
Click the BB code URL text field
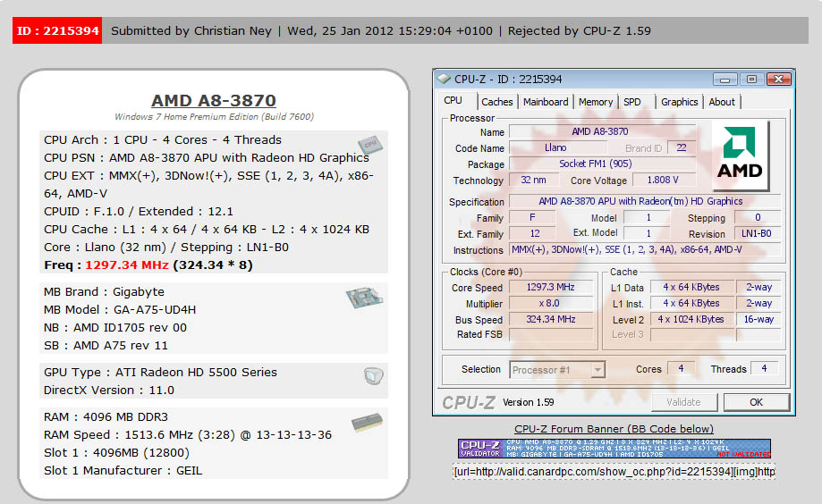pyautogui.click(x=614, y=472)
